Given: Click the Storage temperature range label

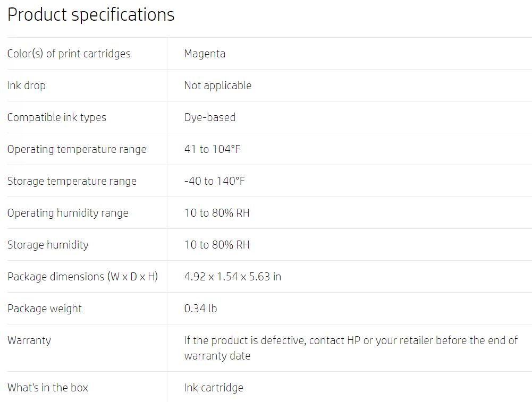Looking at the screenshot, I should coord(72,181).
